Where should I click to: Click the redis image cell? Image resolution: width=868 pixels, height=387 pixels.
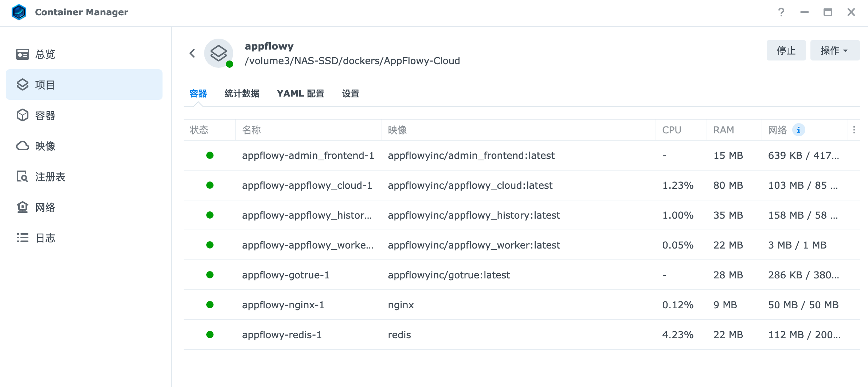399,335
